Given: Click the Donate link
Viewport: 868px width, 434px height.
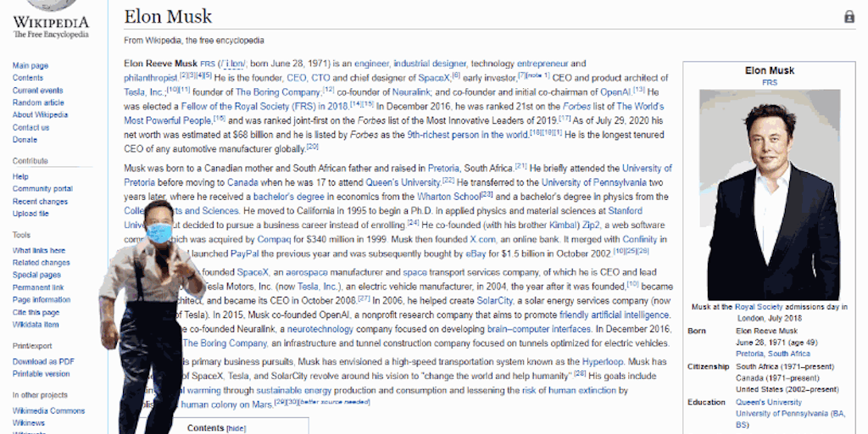Looking at the screenshot, I should click(x=25, y=140).
